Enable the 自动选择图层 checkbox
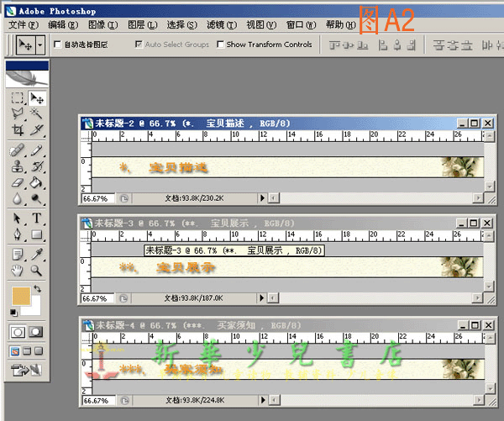The width and height of the screenshot is (504, 421). click(57, 45)
